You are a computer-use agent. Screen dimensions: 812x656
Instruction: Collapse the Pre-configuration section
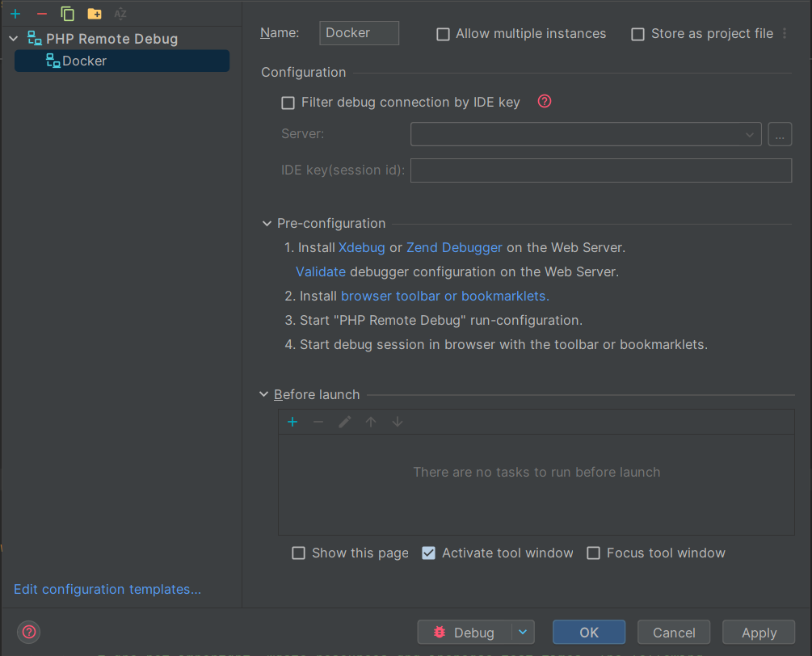(267, 224)
